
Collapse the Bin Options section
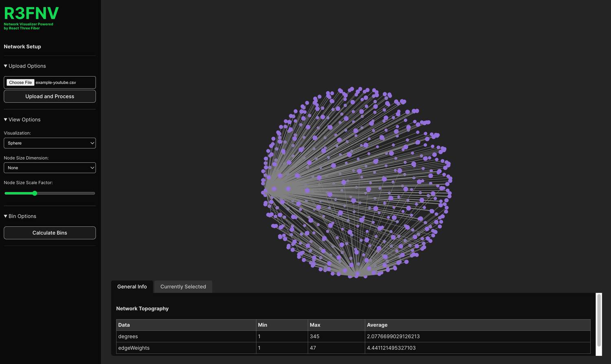(x=20, y=216)
